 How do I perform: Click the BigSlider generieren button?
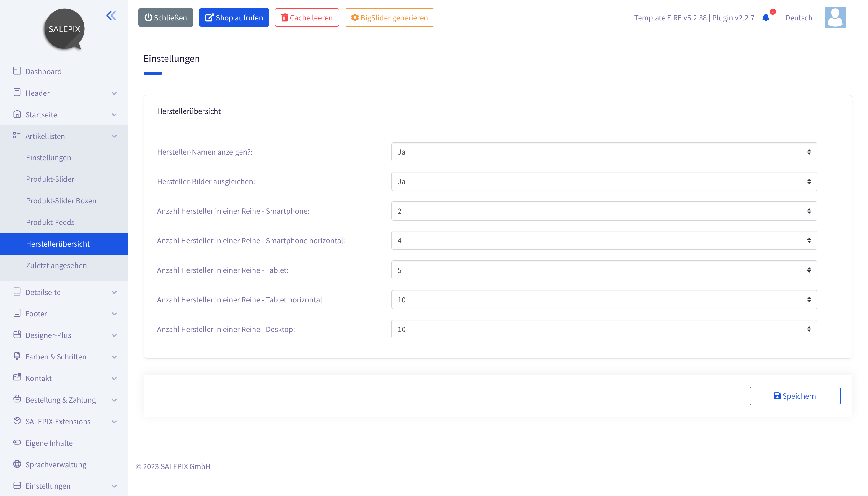[x=389, y=17]
